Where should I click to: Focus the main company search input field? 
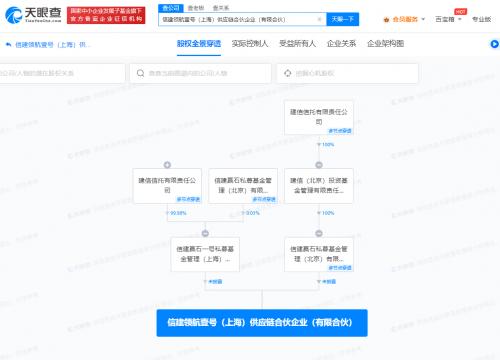(x=238, y=19)
